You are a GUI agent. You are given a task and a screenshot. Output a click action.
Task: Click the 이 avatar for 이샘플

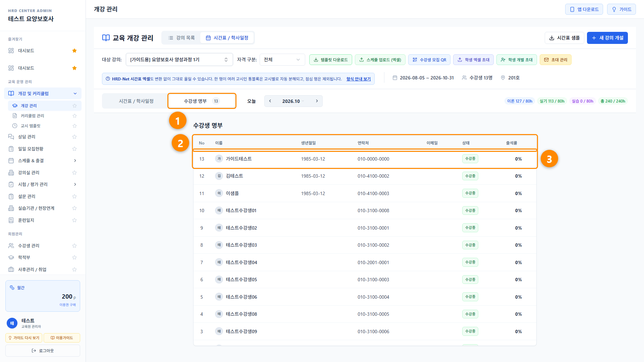point(219,193)
